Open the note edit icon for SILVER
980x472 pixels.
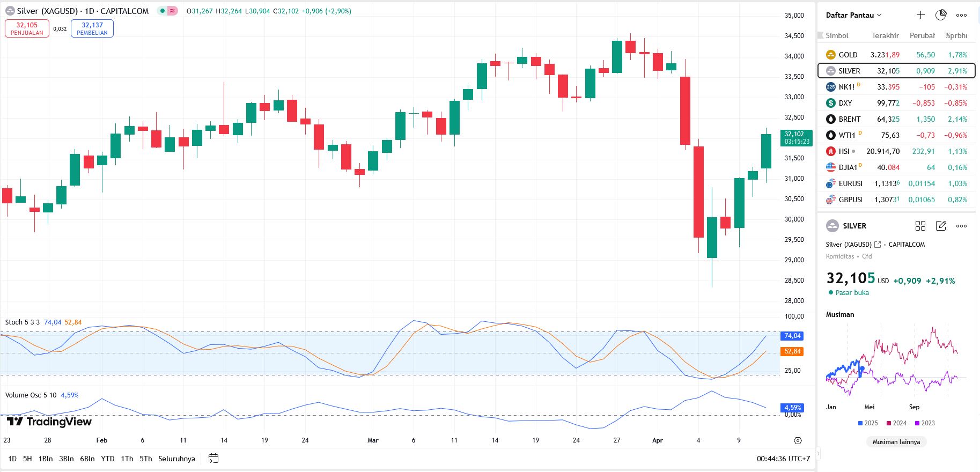pyautogui.click(x=941, y=226)
